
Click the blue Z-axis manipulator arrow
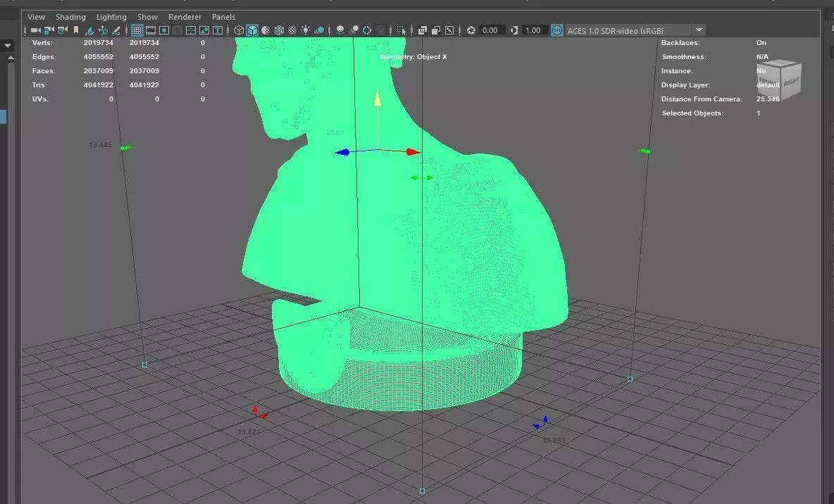342,152
